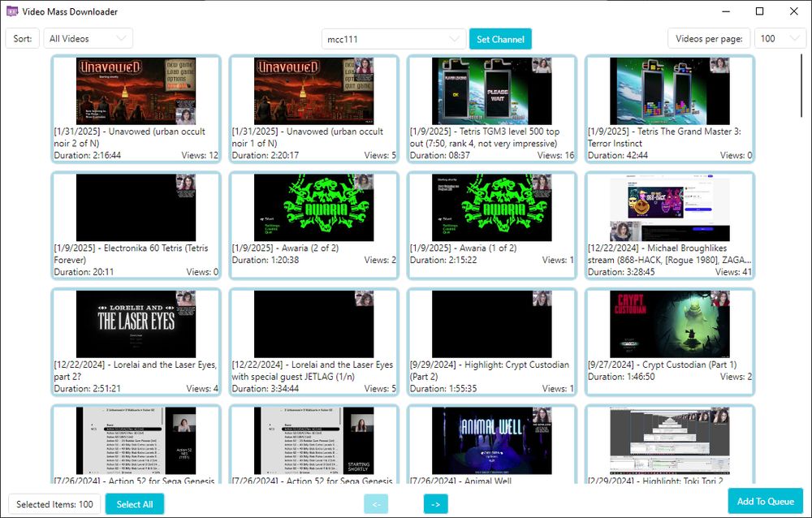This screenshot has width=812, height=518.
Task: Select the Michael Broughlikes stream thumbnail
Action: (670, 208)
